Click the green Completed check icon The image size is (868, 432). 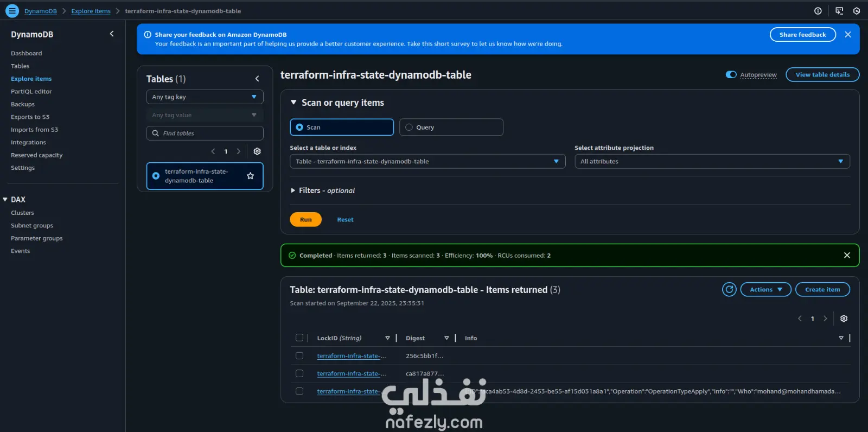292,255
